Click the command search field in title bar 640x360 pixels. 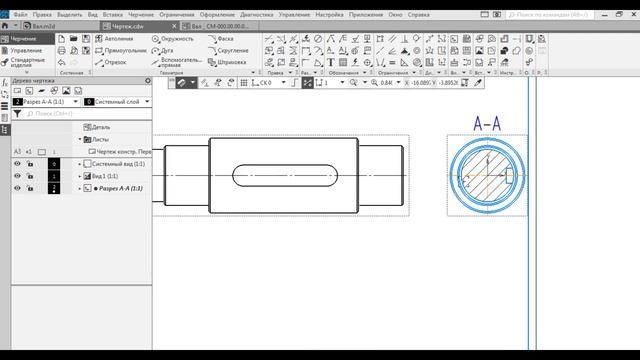[x=550, y=15]
